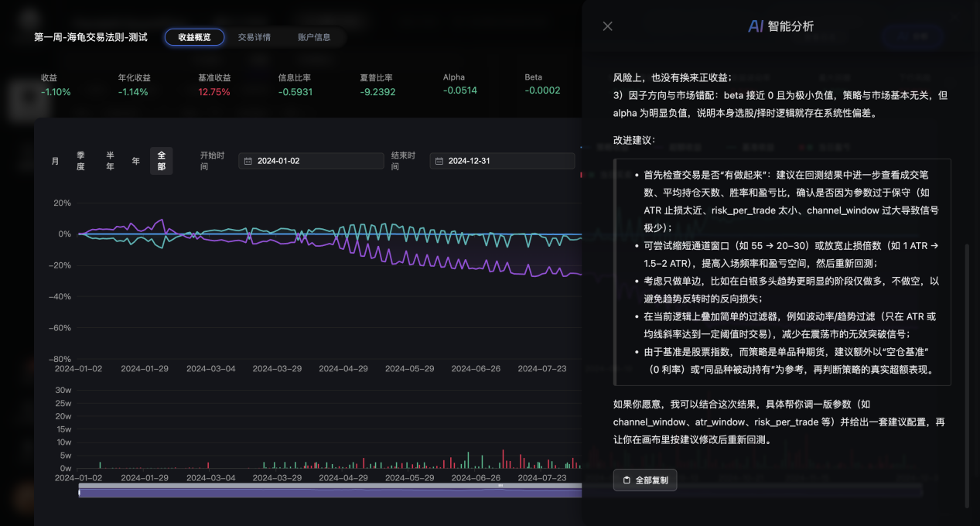The width and height of the screenshot is (980, 526).
Task: Click the AI panel vertical scrollbar
Action: point(966,375)
